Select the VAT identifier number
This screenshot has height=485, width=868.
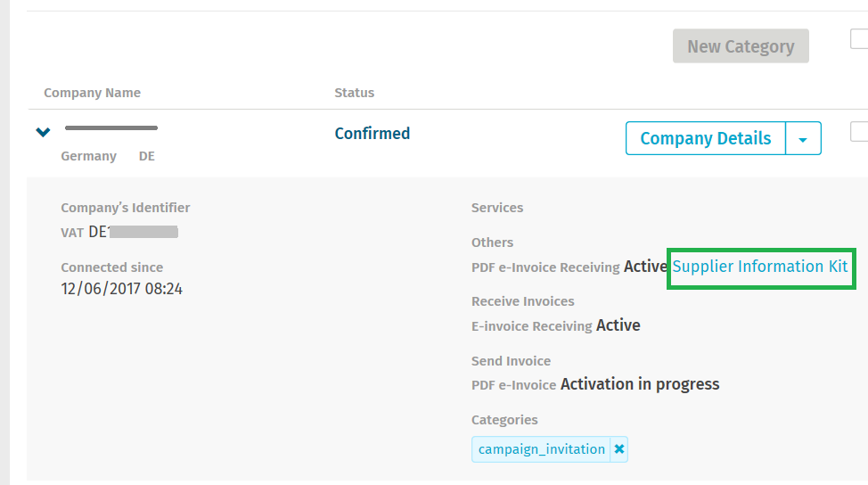point(134,232)
